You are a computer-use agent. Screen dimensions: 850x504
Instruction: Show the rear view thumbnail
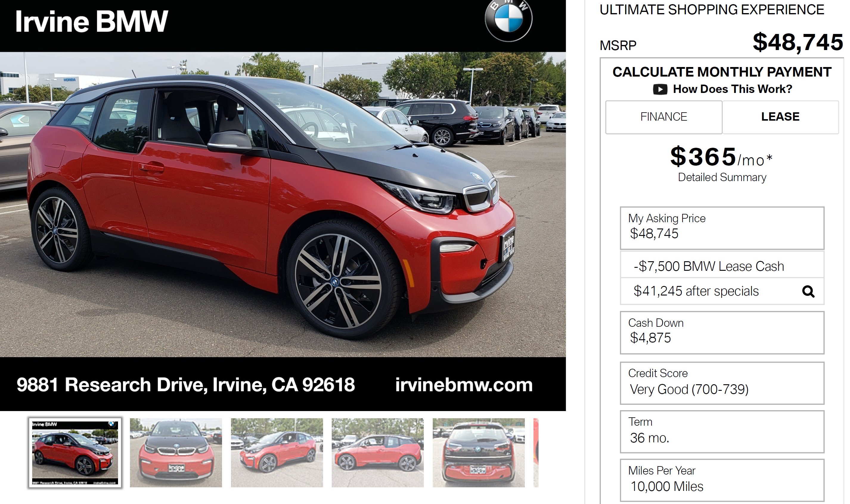(478, 453)
